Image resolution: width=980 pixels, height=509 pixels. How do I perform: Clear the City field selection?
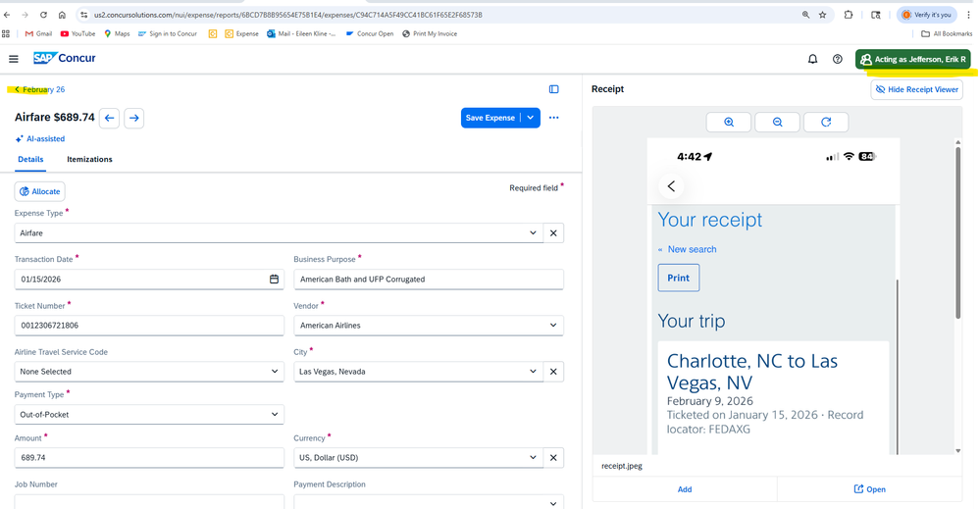pyautogui.click(x=553, y=372)
